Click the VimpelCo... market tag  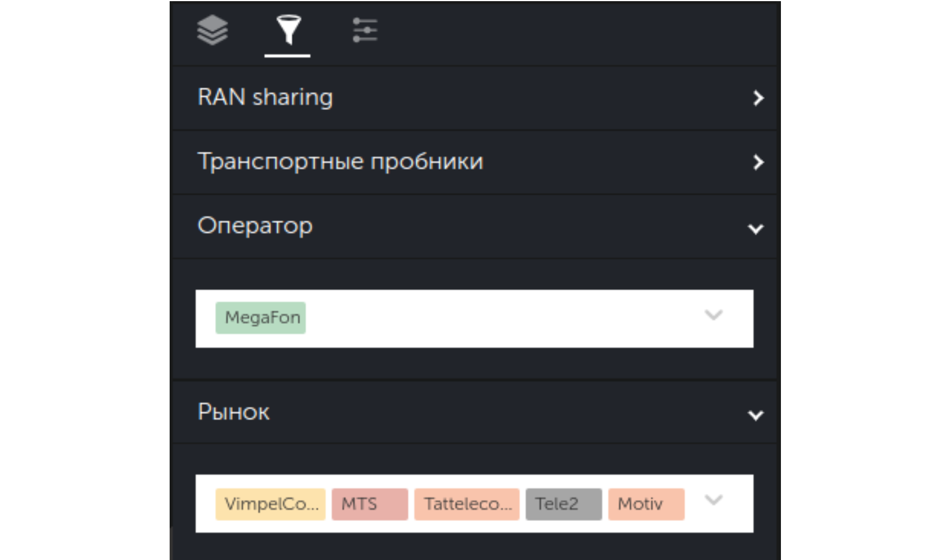pyautogui.click(x=270, y=504)
